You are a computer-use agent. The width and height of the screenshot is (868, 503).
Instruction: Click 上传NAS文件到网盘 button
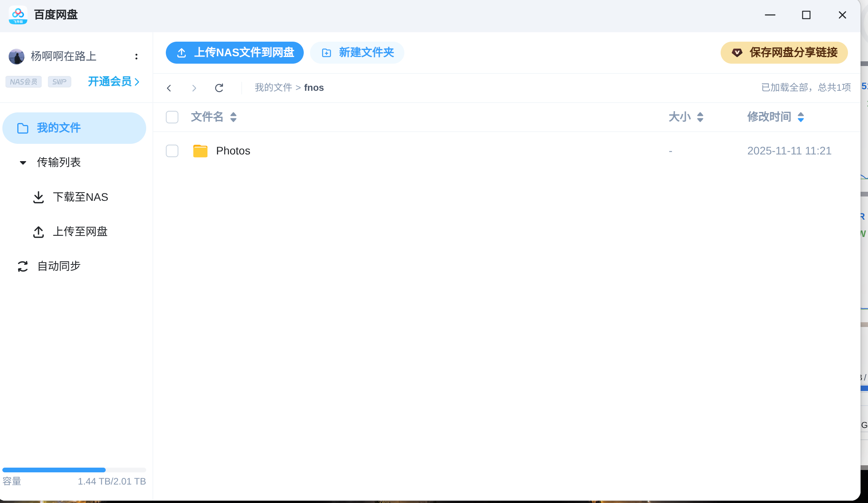tap(235, 53)
